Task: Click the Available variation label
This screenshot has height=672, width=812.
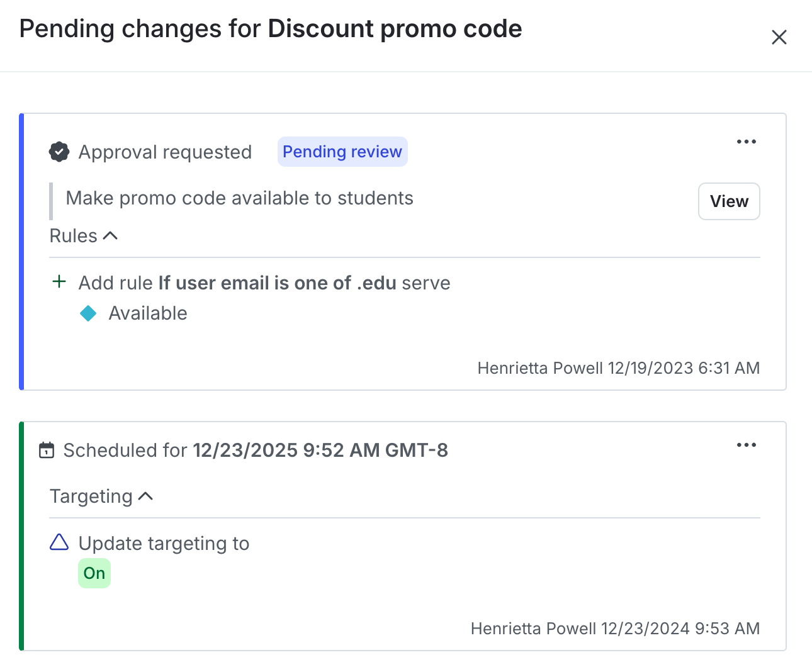Action: tap(148, 313)
